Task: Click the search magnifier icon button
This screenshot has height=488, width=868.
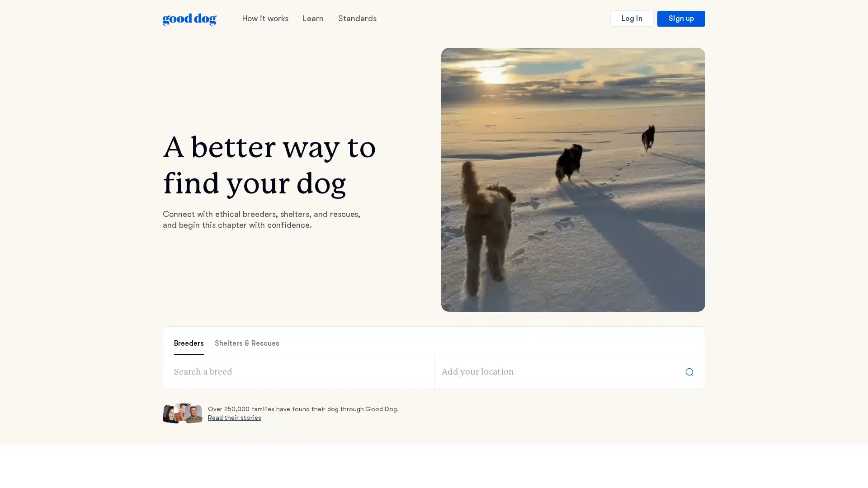Action: [x=689, y=372]
